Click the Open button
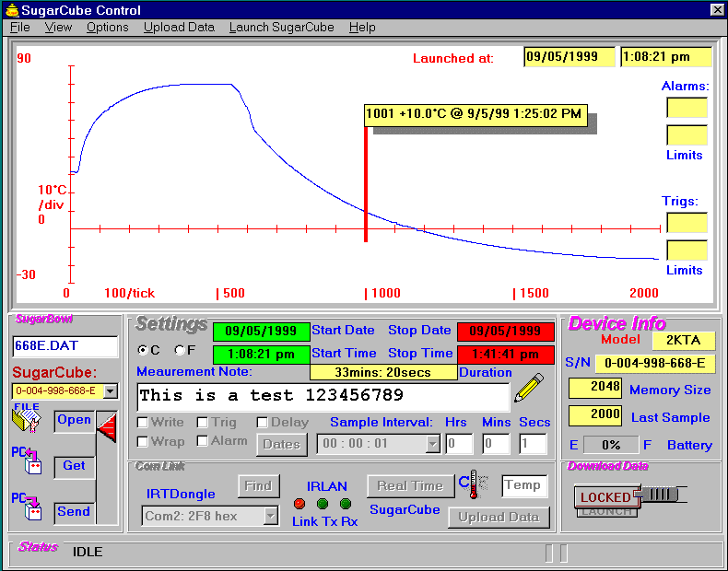 75,421
